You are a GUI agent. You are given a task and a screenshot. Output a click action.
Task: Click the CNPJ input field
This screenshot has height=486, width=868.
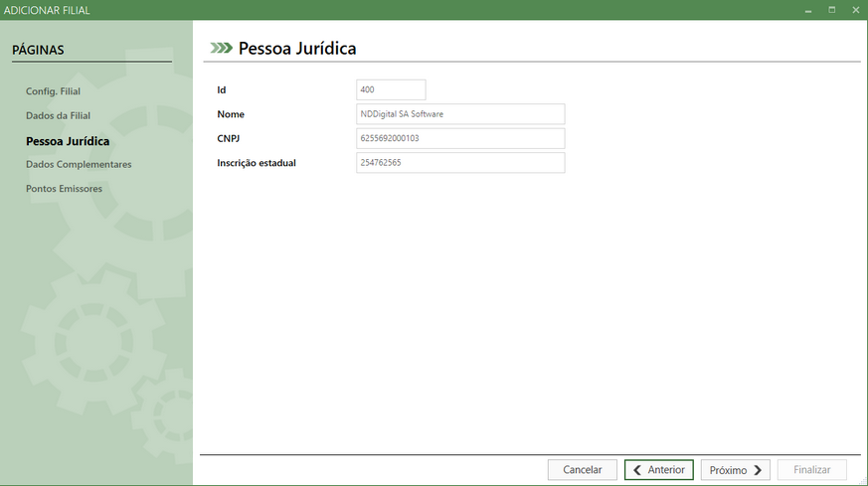click(460, 138)
